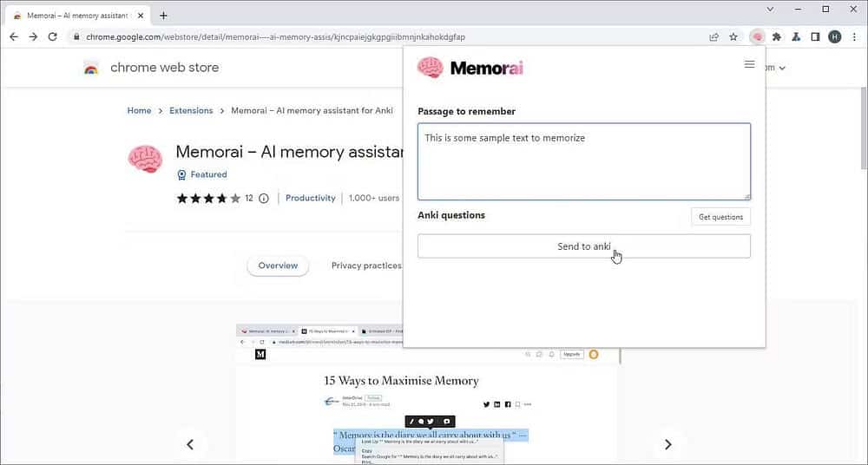Click the Featured badge icon
Screen dimensions: 868x465
click(181, 175)
